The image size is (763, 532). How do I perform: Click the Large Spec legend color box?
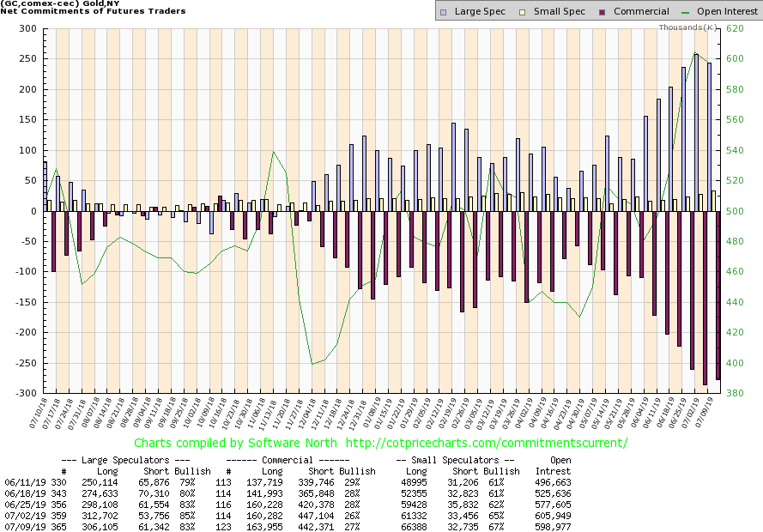(443, 11)
